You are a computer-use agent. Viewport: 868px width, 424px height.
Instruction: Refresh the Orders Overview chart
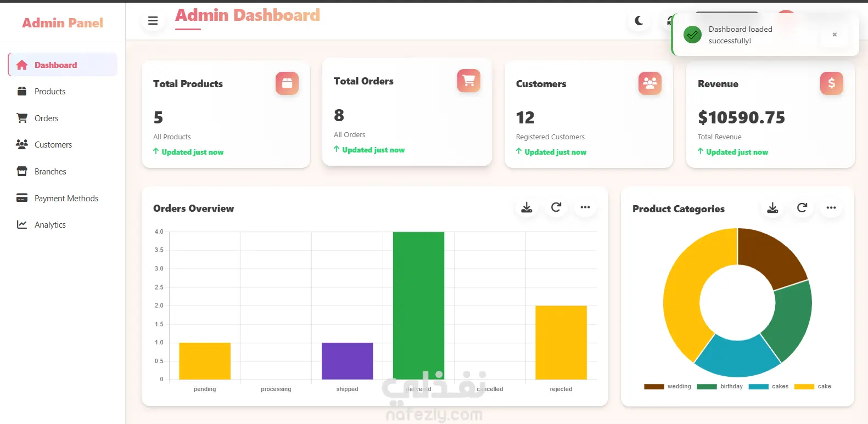point(556,207)
